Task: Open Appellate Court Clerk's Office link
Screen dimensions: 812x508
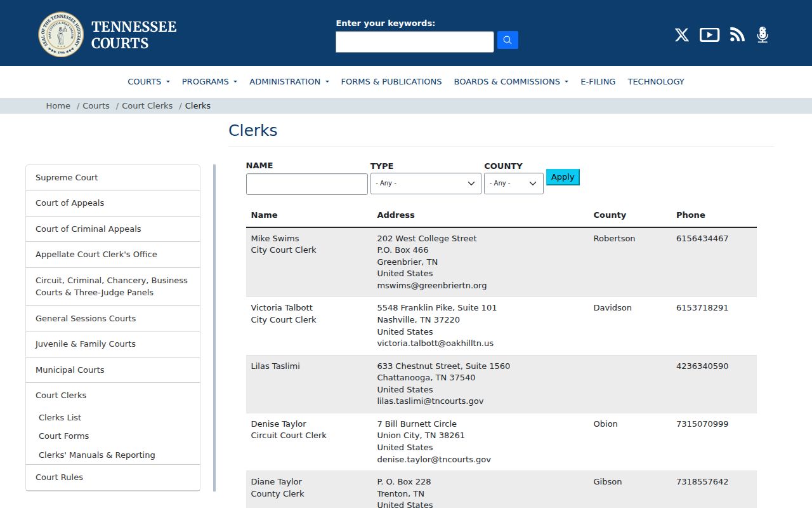Action: coord(113,255)
